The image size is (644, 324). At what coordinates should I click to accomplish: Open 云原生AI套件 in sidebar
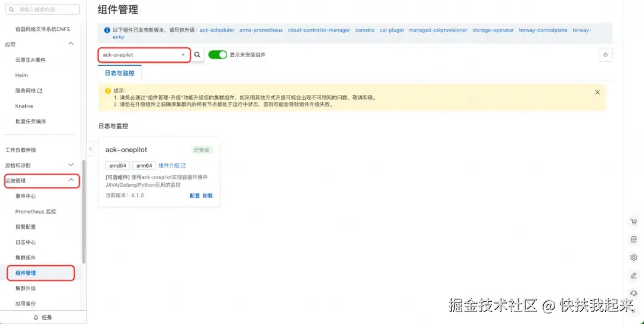point(30,60)
